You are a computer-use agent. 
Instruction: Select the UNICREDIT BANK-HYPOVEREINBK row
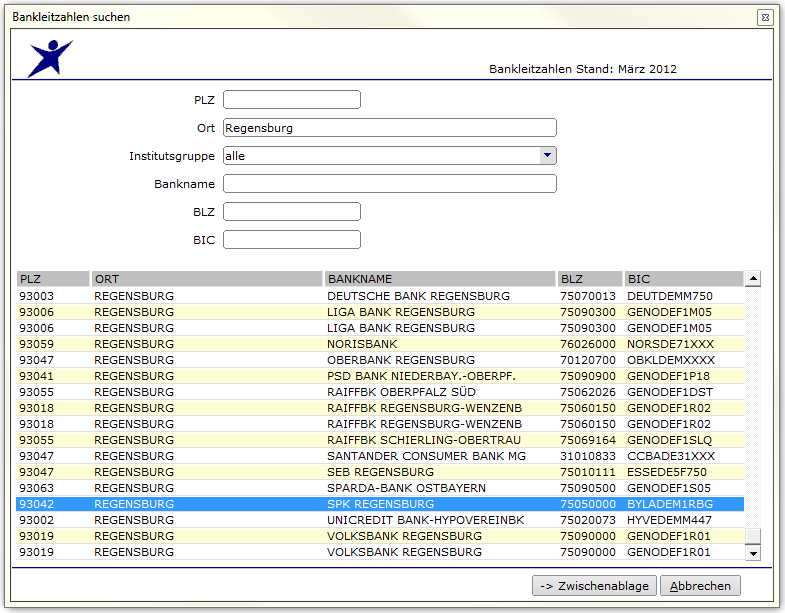coord(380,520)
